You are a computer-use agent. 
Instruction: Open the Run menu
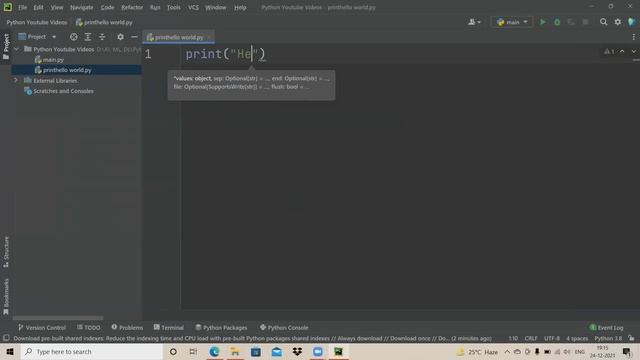[155, 7]
